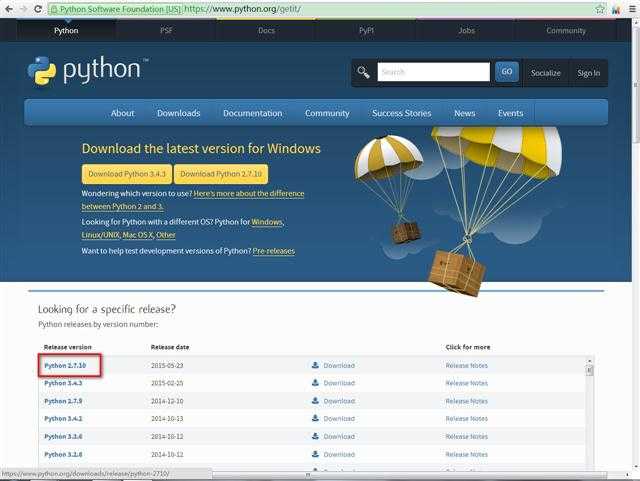Click download icon in Python 3.2.6 row
Screen dimensions: 640x481
(315, 454)
